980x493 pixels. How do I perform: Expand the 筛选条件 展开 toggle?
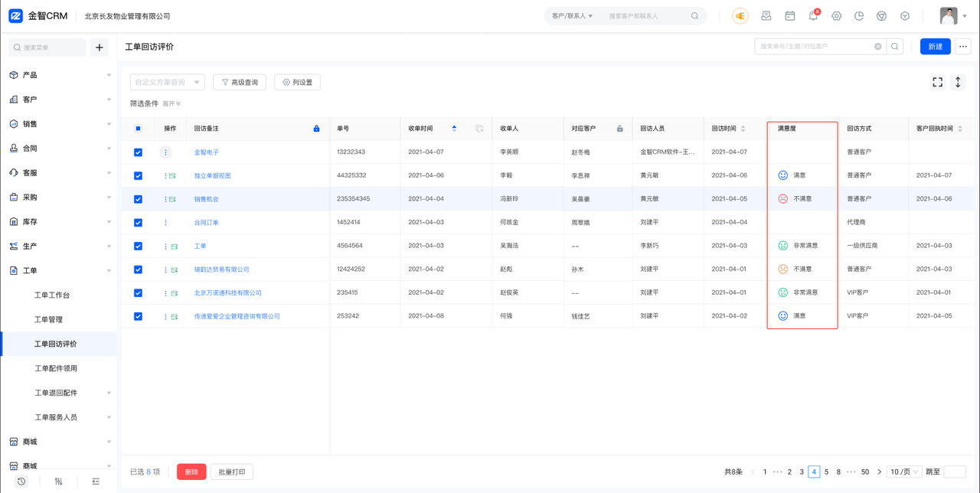coord(171,103)
